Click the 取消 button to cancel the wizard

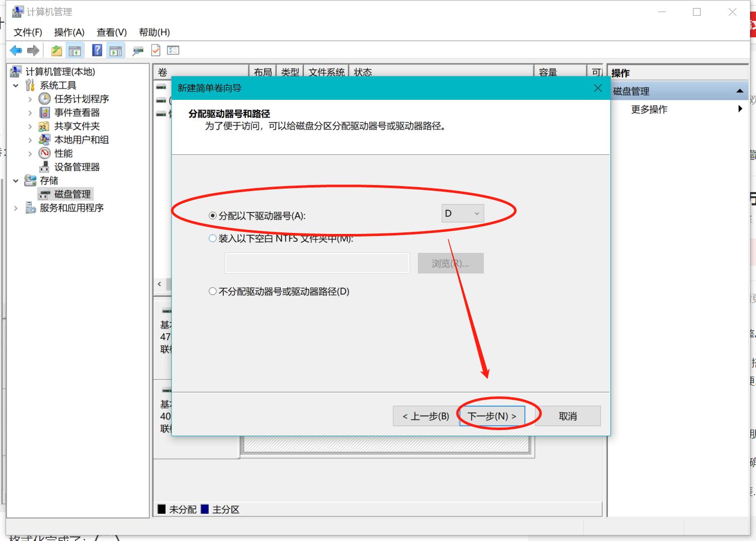pyautogui.click(x=567, y=416)
